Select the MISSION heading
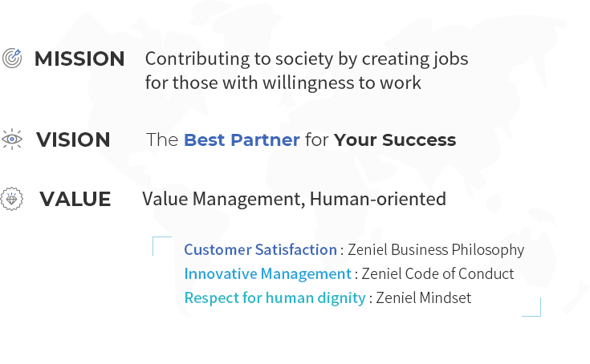The image size is (590, 364). pyautogui.click(x=79, y=59)
